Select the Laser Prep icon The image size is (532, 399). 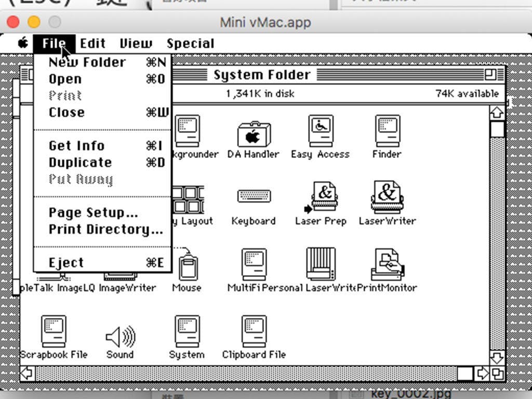tap(321, 197)
